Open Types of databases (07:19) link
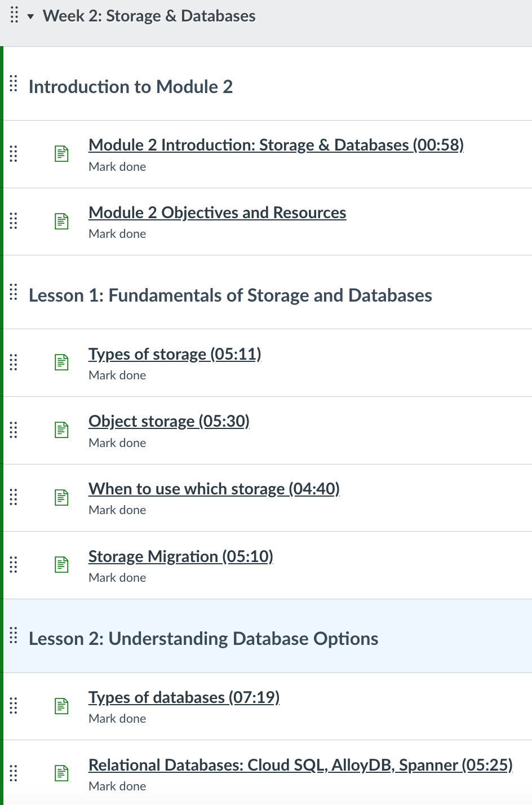This screenshot has width=532, height=805. pyautogui.click(x=184, y=697)
